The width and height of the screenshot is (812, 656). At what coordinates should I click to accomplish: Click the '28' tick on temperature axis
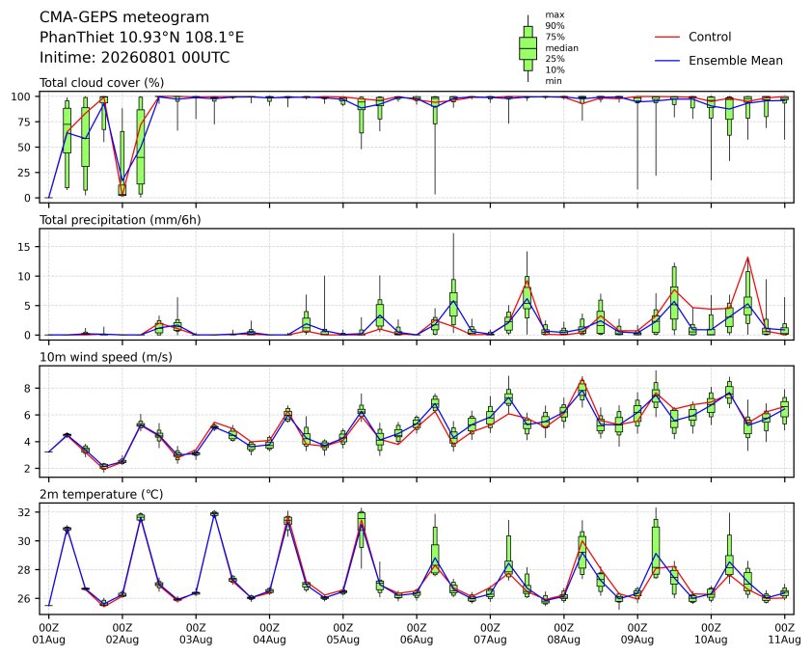[25, 569]
